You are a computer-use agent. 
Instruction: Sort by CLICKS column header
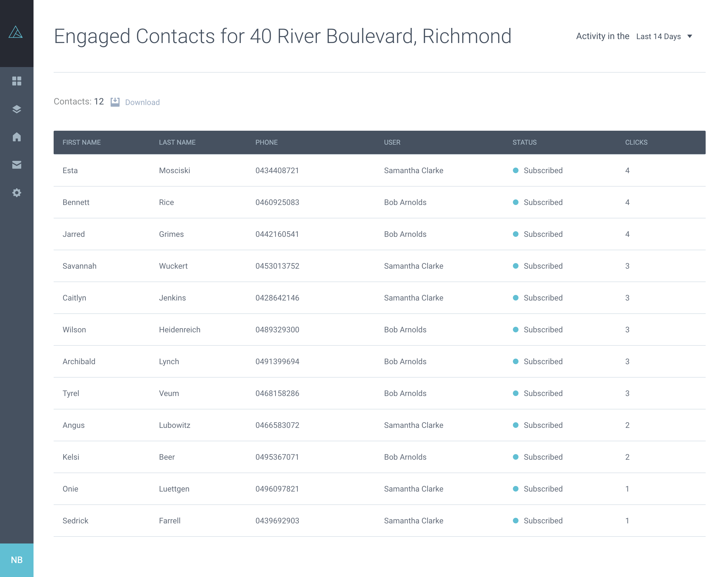pos(636,142)
